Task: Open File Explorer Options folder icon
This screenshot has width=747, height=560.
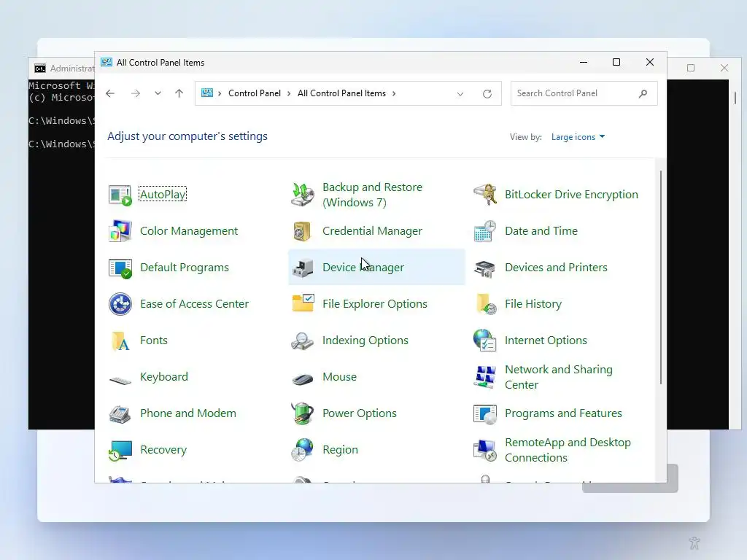Action: (x=303, y=304)
